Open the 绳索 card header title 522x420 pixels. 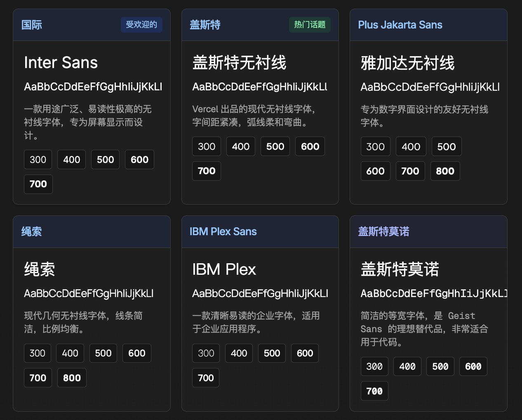32,231
